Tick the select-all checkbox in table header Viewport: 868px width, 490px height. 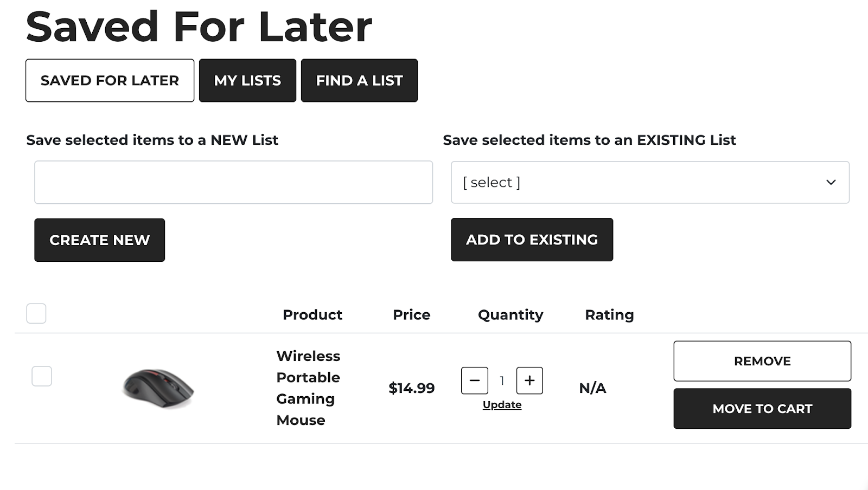tap(36, 313)
